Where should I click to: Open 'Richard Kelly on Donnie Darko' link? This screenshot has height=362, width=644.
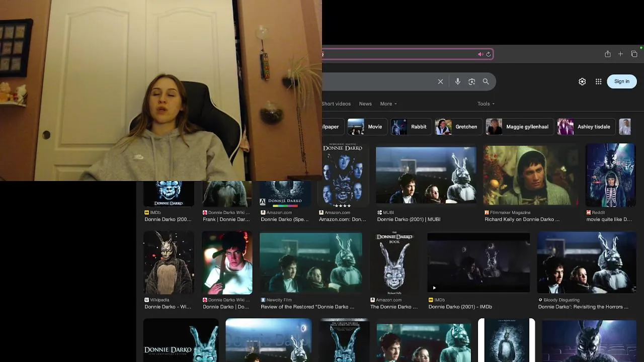(x=522, y=220)
